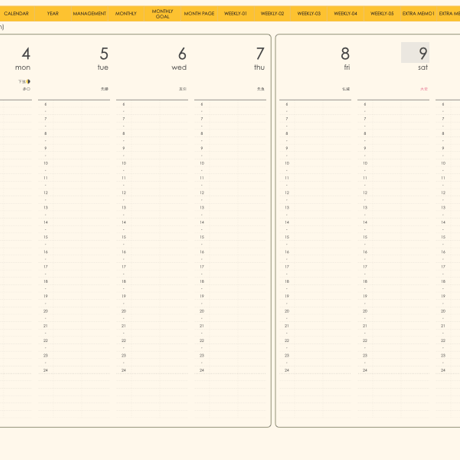Click the half-moon phase icon under Monday
Image resolution: width=460 pixels, height=460 pixels.
coord(29,81)
